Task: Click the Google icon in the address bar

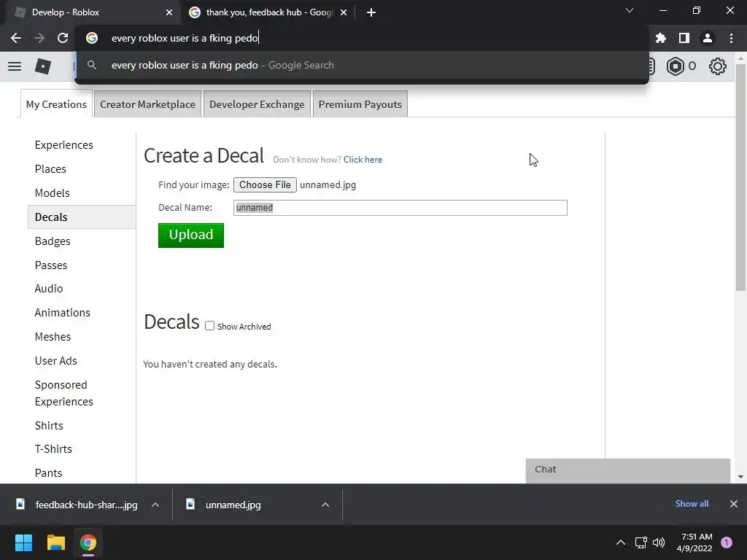Action: tap(92, 38)
